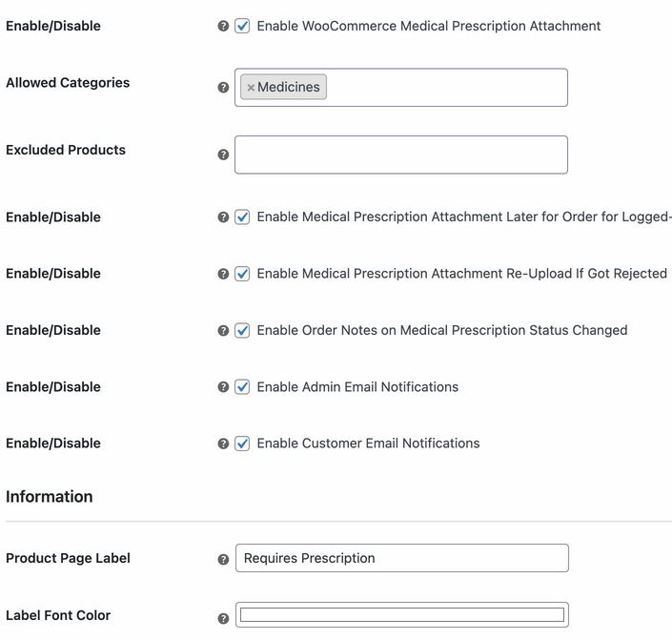This screenshot has height=640, width=672.
Task: Toggle Enable WooCommerce Medical Prescription Attachment checkbox
Action: (x=242, y=26)
